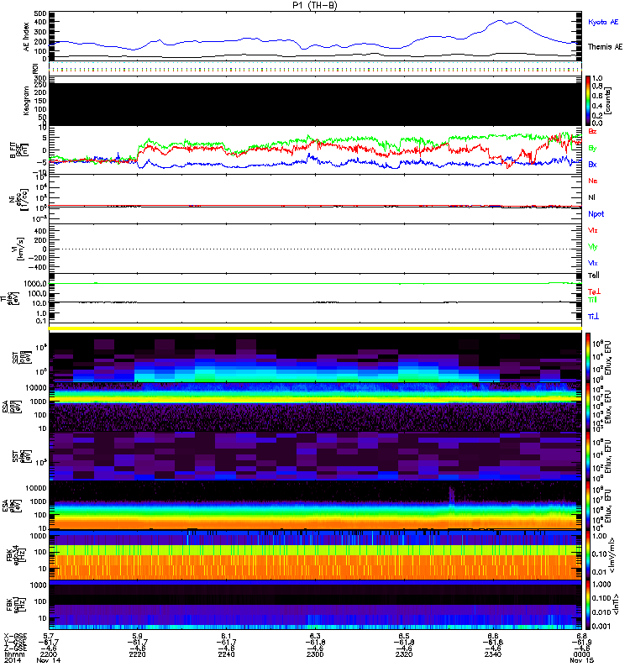
Task: Click the 2300 time tick label
Action: point(315,654)
